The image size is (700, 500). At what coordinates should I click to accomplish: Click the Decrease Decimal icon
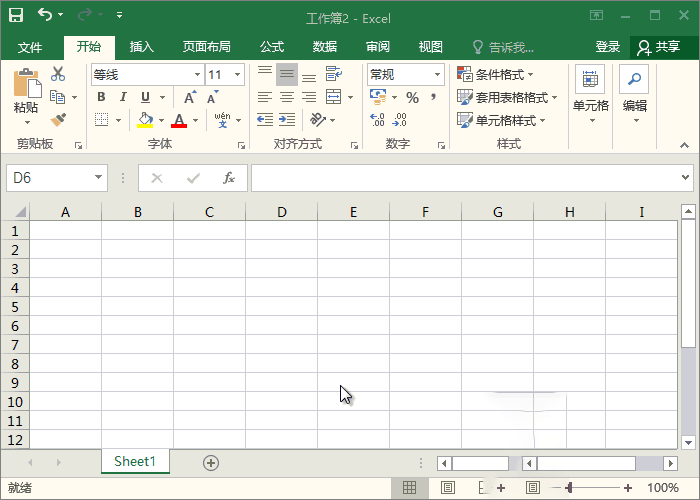[400, 120]
